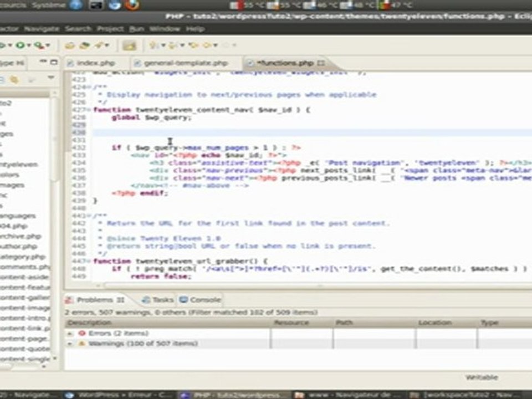This screenshot has height=399, width=532.
Task: Click the Next Annotation toolbar icon
Action: pyautogui.click(x=155, y=45)
